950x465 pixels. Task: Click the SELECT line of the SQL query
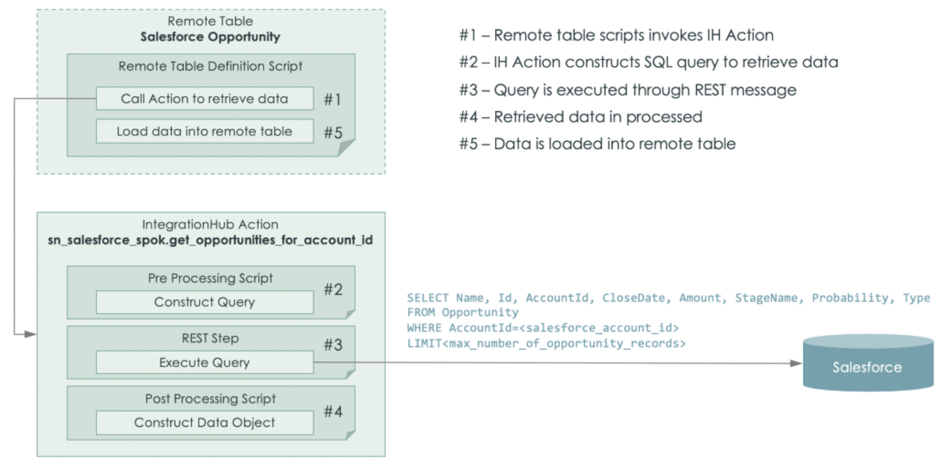[668, 298]
